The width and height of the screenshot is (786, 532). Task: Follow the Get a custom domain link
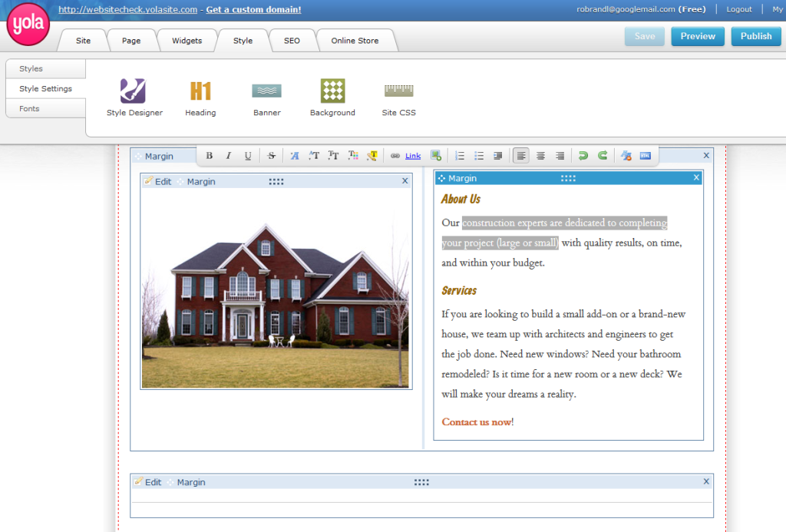click(x=253, y=10)
